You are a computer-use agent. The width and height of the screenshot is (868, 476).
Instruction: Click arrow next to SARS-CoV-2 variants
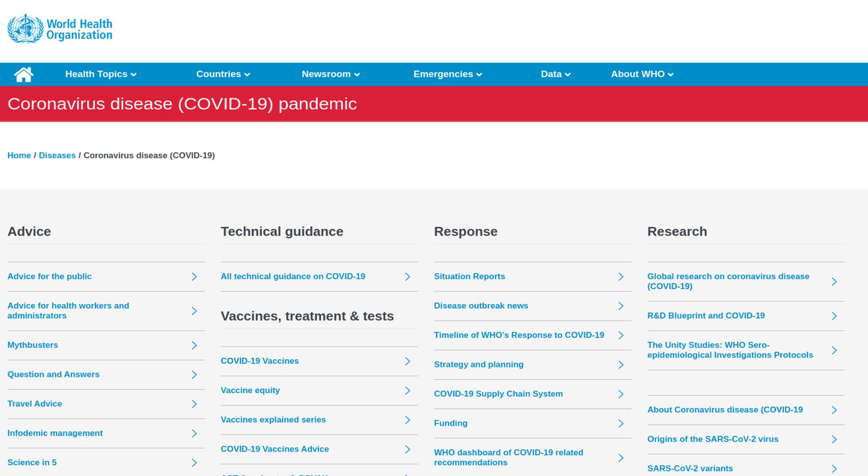click(x=834, y=469)
